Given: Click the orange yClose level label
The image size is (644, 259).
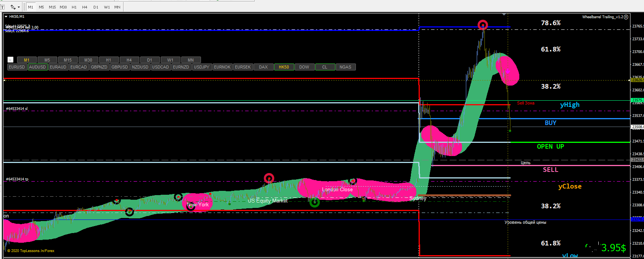Looking at the screenshot, I should coord(570,187).
